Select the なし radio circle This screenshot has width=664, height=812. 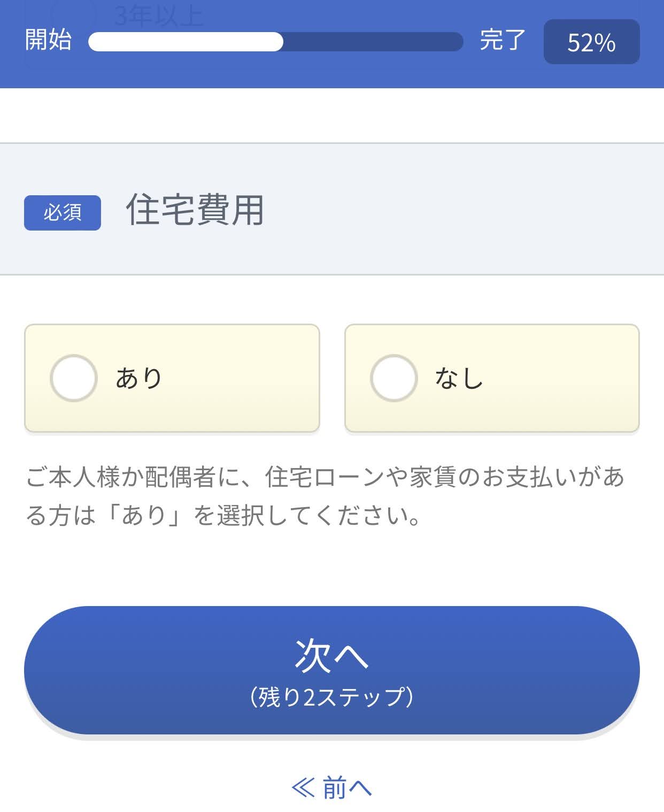tap(393, 378)
